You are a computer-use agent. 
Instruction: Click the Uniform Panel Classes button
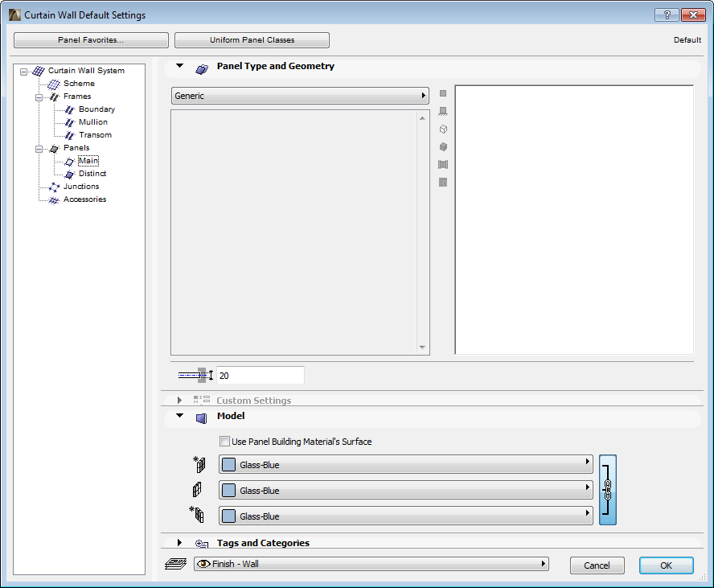[252, 40]
